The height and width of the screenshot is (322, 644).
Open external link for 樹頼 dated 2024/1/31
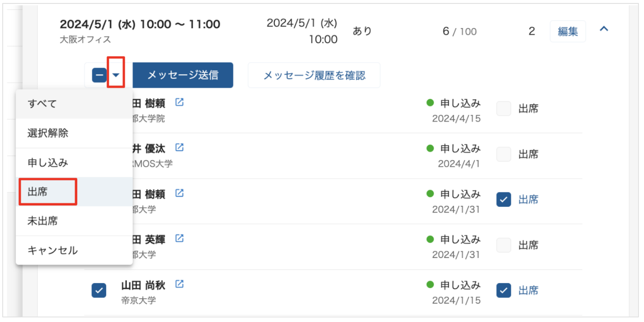[x=179, y=193]
